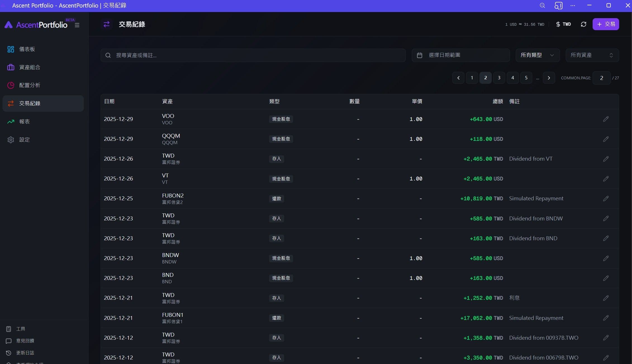Add new transaction with 交易 button

click(606, 24)
